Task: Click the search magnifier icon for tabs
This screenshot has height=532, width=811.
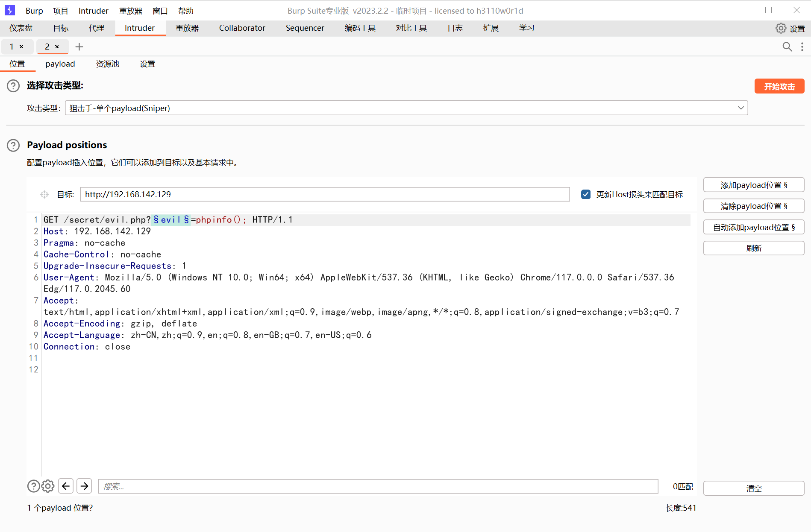Action: (787, 47)
